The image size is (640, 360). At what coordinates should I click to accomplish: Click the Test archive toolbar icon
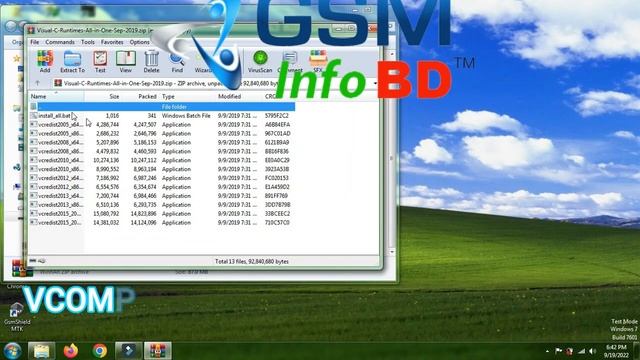coord(100,61)
